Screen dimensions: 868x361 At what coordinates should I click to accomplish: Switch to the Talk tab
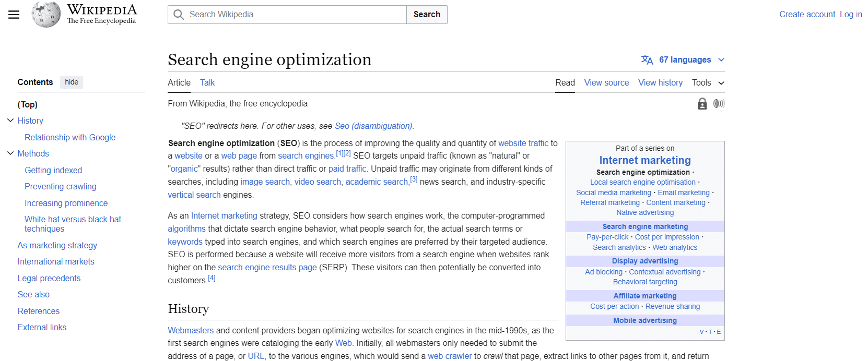[207, 82]
